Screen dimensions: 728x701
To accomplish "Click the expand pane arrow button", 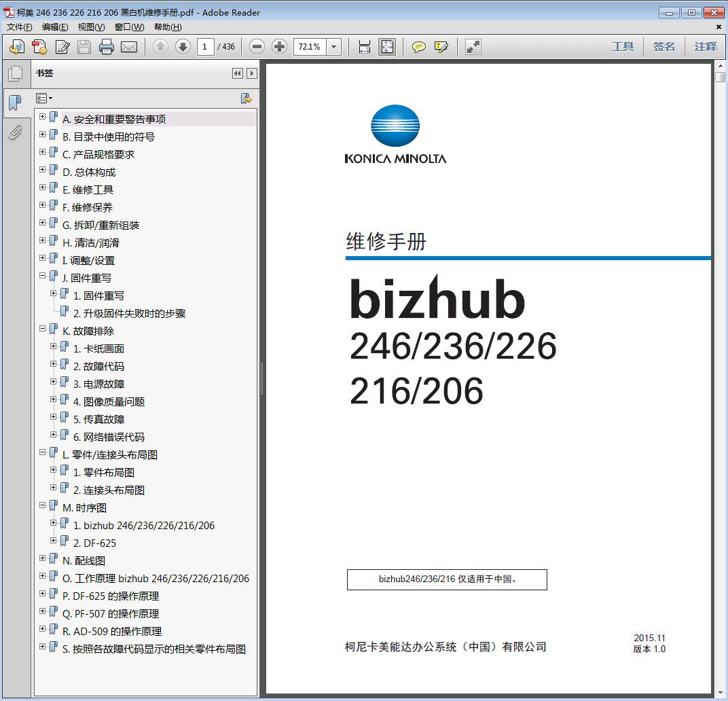I will click(x=252, y=73).
